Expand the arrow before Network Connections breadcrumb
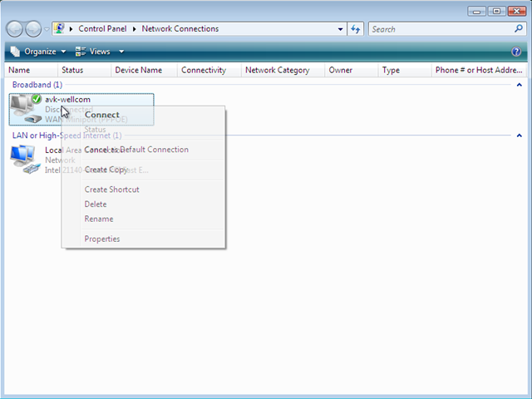 pos(135,29)
